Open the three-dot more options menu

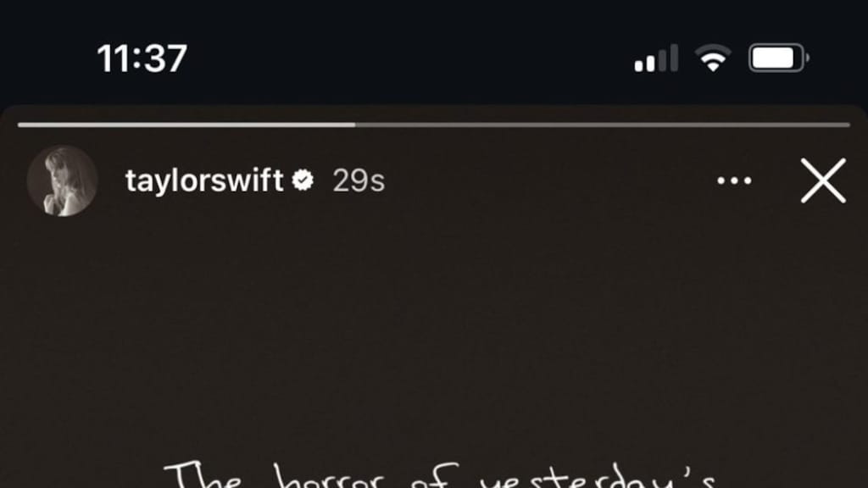point(734,180)
